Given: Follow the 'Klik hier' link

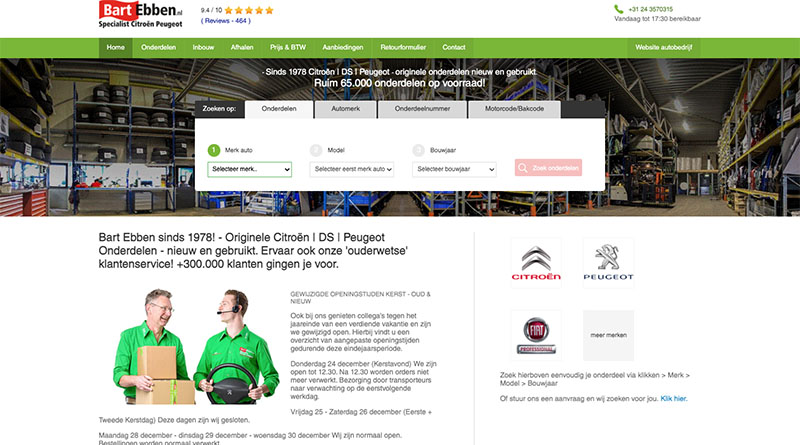Looking at the screenshot, I should [673, 399].
